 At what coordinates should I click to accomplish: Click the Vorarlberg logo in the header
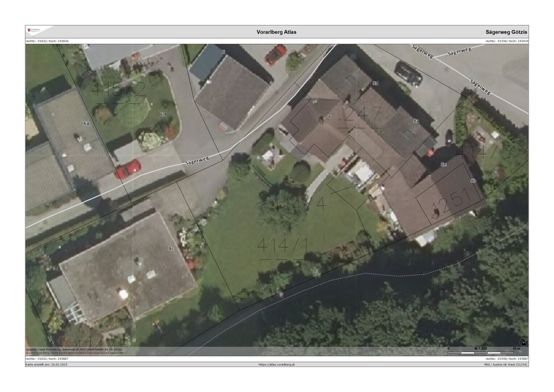(x=34, y=30)
